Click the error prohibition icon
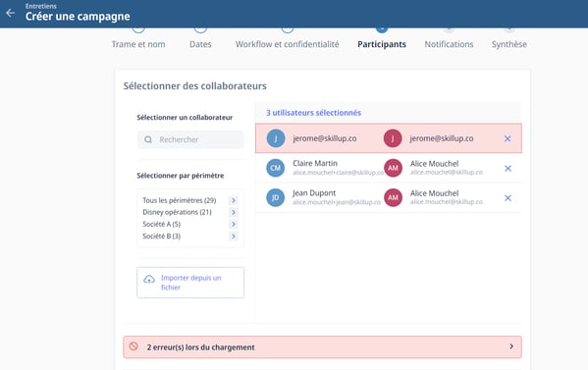Image resolution: width=588 pixels, height=370 pixels. tap(134, 346)
